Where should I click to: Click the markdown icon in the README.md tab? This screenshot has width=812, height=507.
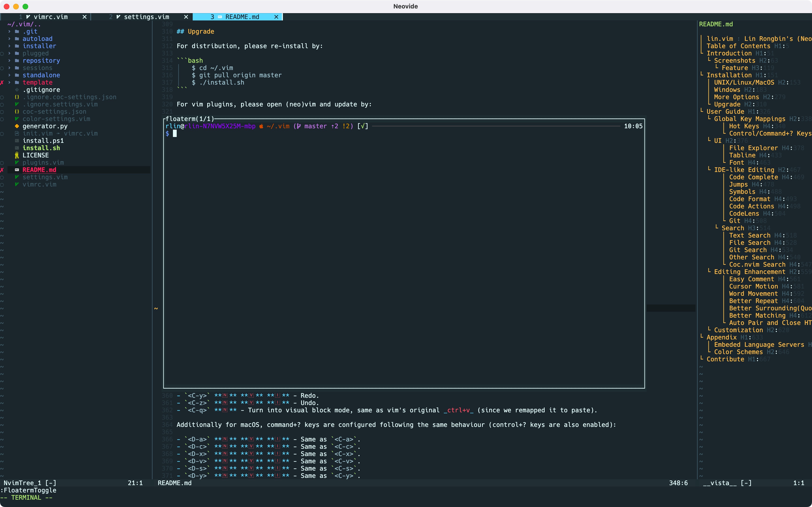[x=220, y=17]
